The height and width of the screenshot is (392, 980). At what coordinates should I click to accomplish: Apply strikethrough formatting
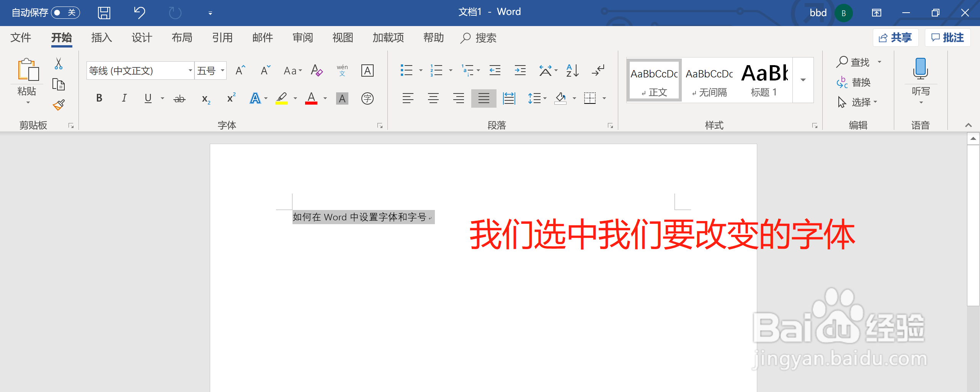[179, 98]
